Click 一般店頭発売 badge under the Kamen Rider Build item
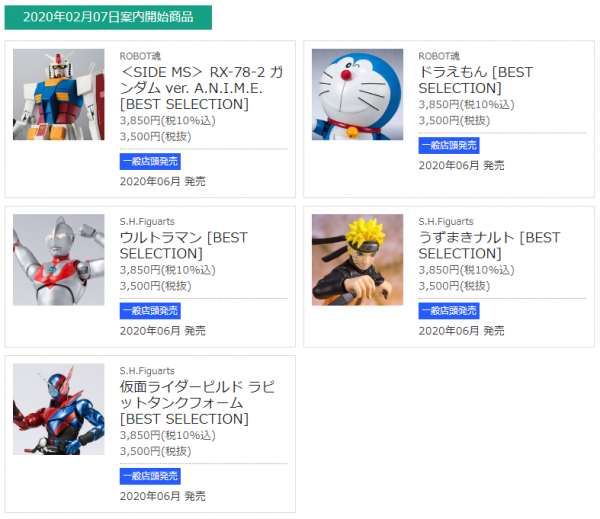The image size is (600, 519). click(150, 476)
